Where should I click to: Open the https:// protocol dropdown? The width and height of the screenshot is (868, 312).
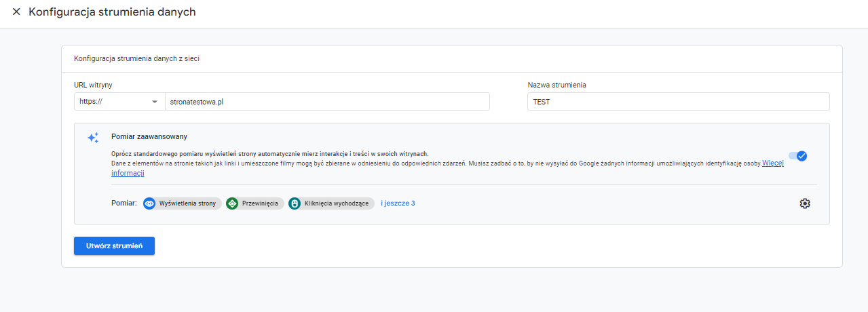119,102
